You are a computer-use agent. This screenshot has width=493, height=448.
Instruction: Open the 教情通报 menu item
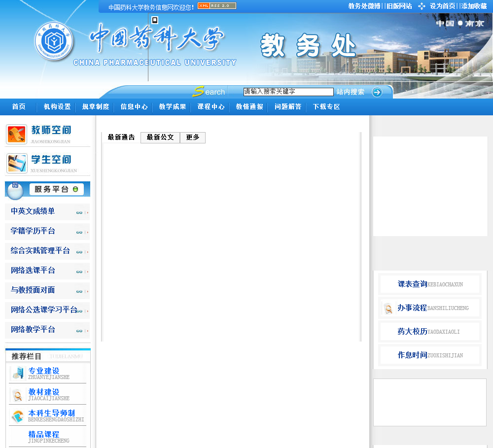[x=249, y=107]
